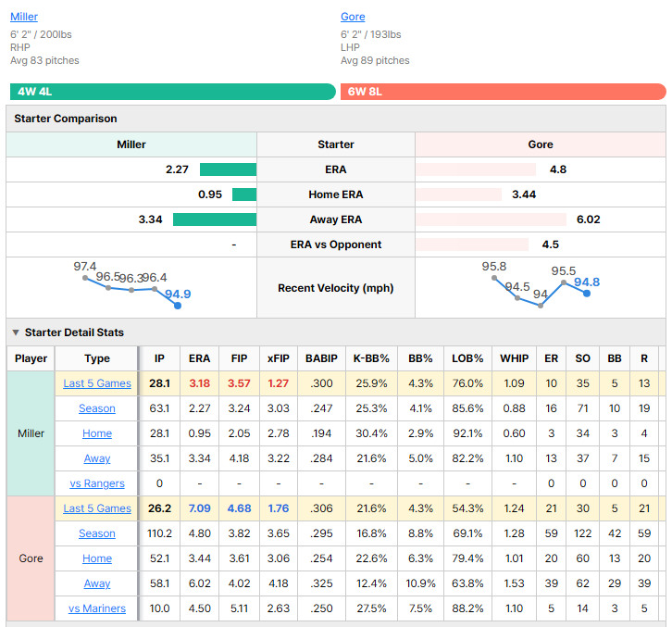Open the vs Mariners link
672x627 pixels.
[x=97, y=608]
